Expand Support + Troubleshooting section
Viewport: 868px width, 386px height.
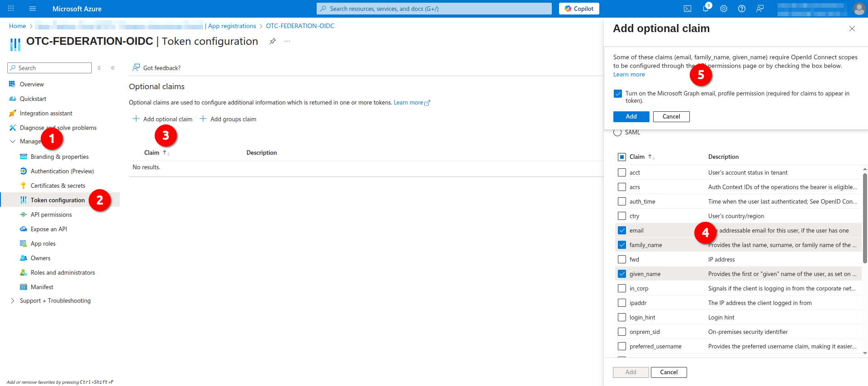click(13, 301)
